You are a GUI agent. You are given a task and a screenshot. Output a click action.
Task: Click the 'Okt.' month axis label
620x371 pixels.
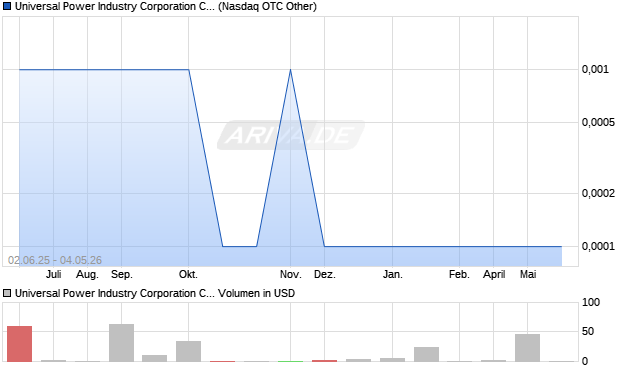point(188,274)
